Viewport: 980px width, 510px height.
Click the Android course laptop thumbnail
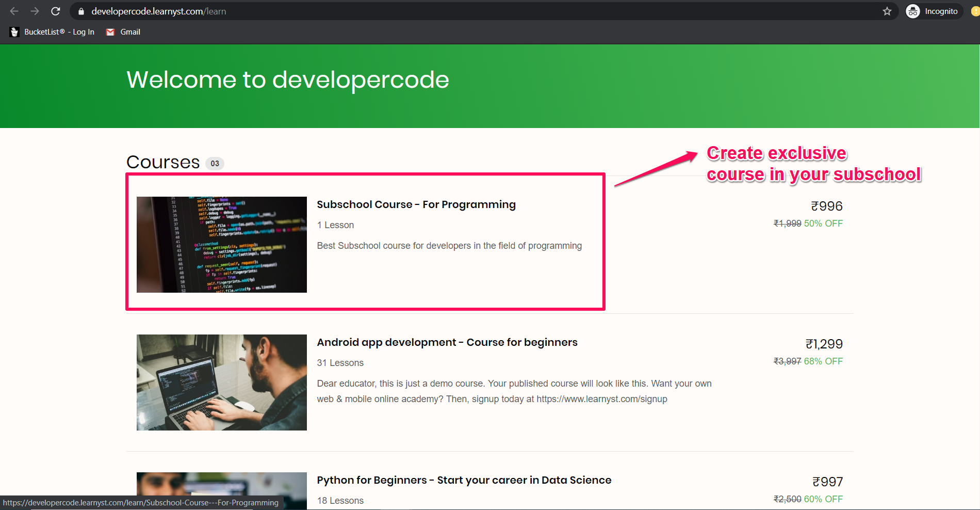222,383
